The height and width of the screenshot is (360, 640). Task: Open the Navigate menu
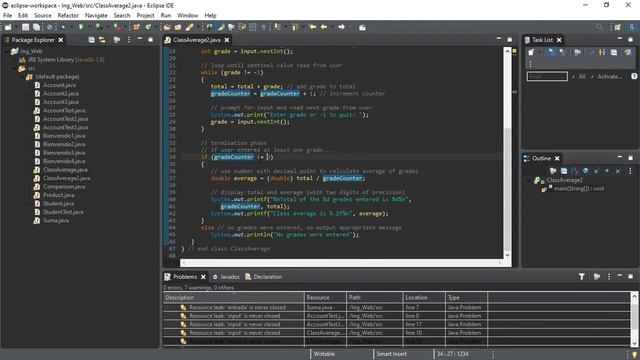click(96, 16)
